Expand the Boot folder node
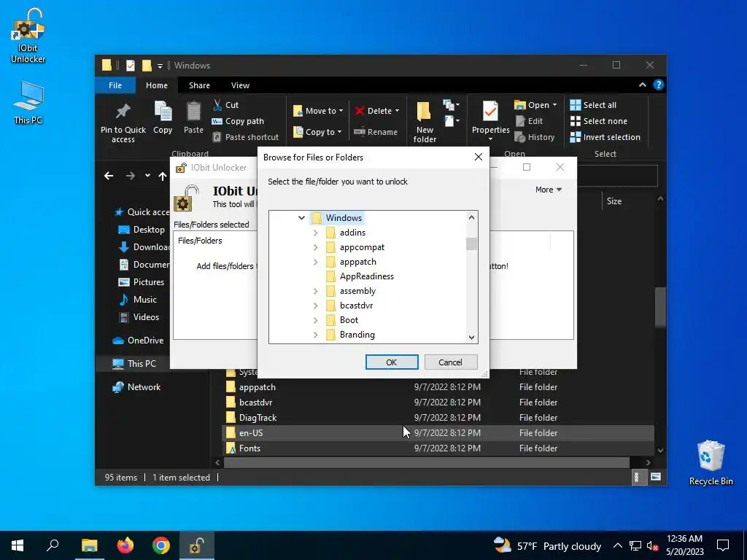747x560 pixels. coord(315,320)
